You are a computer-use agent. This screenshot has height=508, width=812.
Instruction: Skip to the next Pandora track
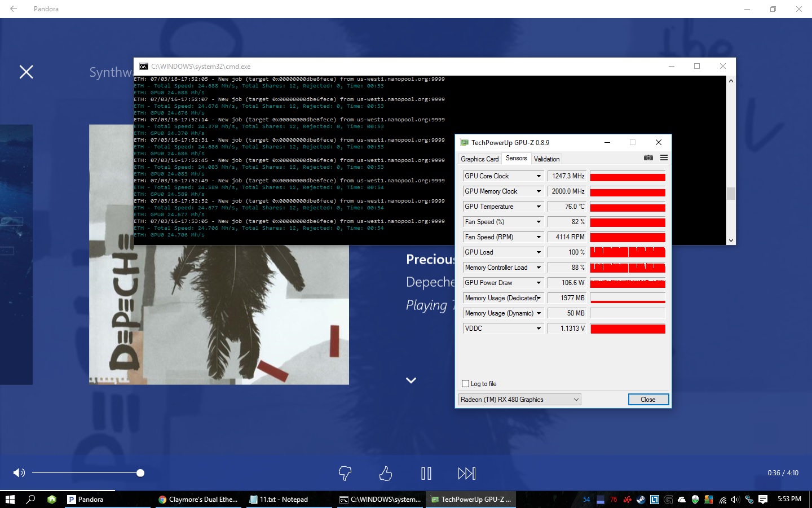(x=467, y=473)
